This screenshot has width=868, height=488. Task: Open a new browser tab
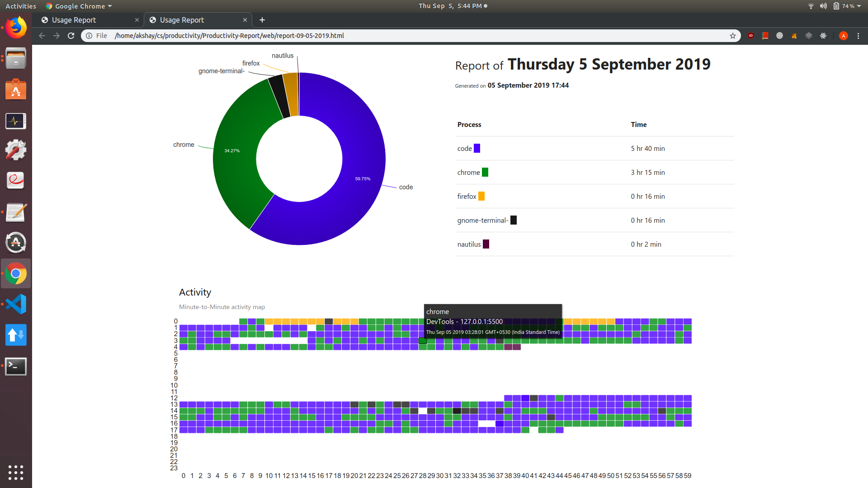click(x=262, y=20)
